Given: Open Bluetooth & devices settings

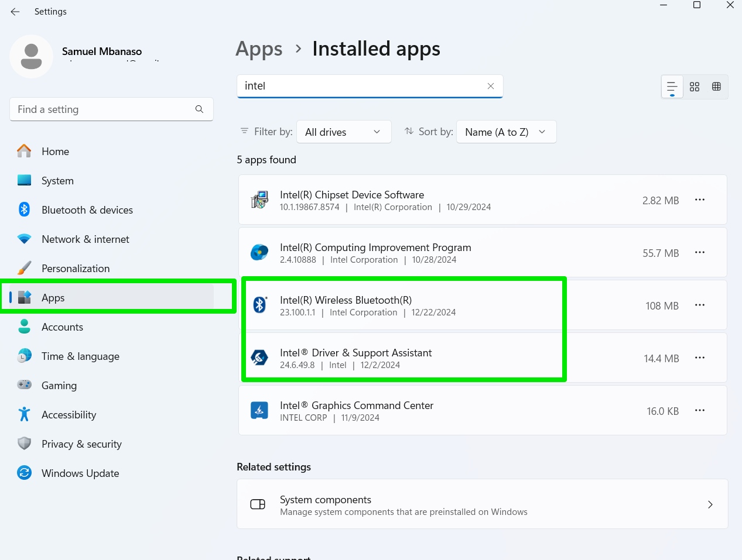Looking at the screenshot, I should point(111,210).
